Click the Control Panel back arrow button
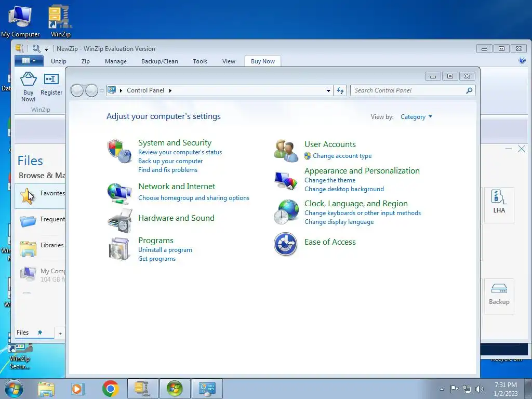 [x=77, y=90]
